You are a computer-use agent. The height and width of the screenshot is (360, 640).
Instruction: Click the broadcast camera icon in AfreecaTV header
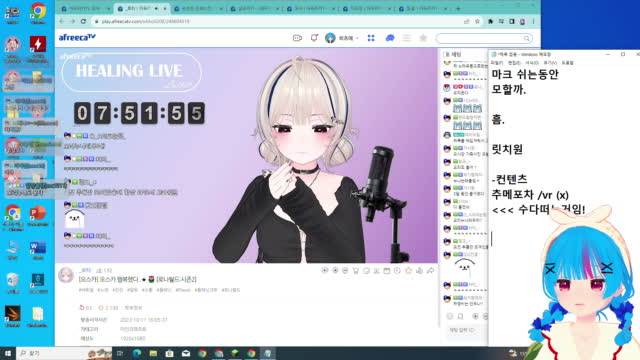pos(297,38)
